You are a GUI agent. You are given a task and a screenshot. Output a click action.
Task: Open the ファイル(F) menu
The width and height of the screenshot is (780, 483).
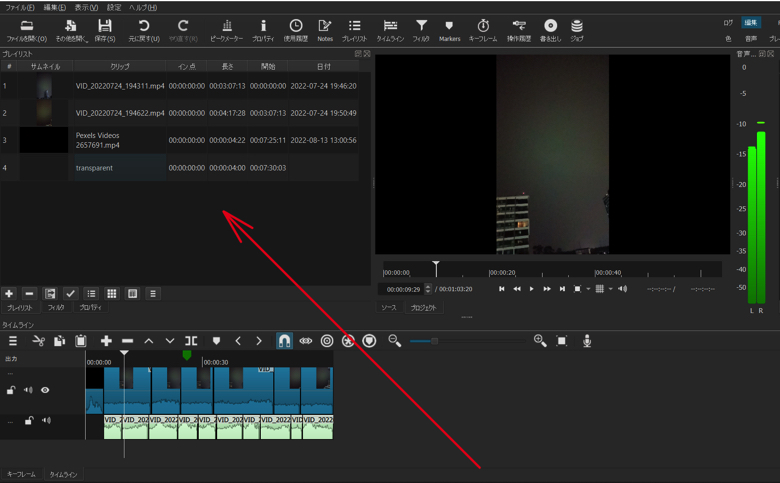(x=20, y=7)
